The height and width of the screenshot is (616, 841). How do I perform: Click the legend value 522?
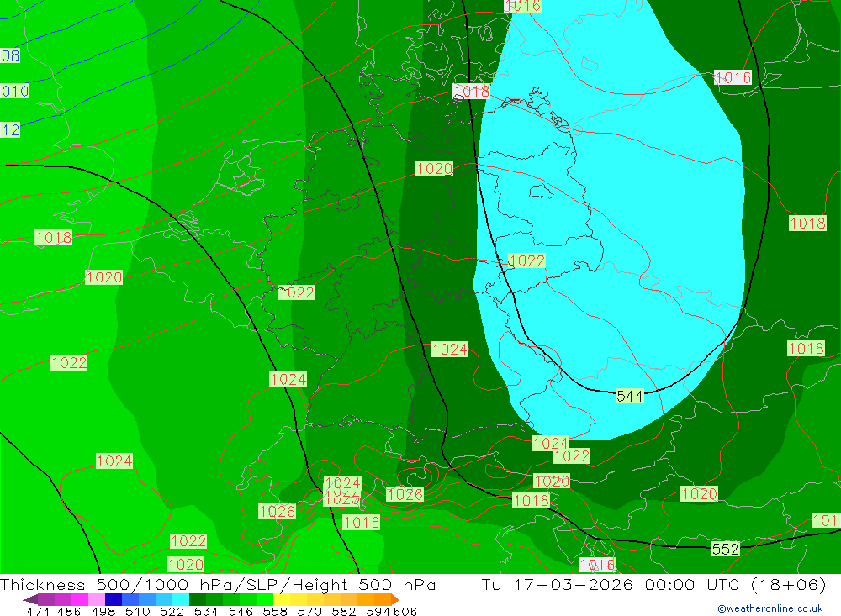coord(172,611)
